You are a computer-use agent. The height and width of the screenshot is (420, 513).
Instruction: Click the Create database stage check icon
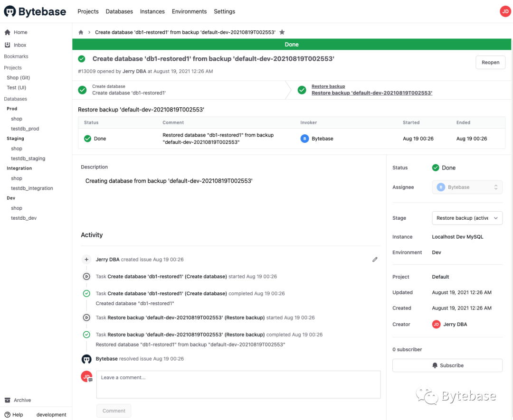tap(83, 90)
